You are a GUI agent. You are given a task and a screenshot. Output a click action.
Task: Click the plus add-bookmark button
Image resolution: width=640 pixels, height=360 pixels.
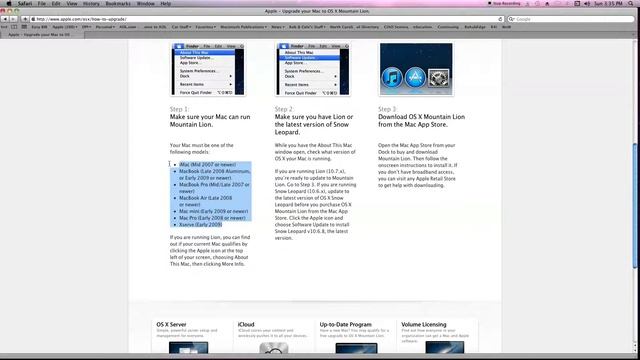pos(24,19)
